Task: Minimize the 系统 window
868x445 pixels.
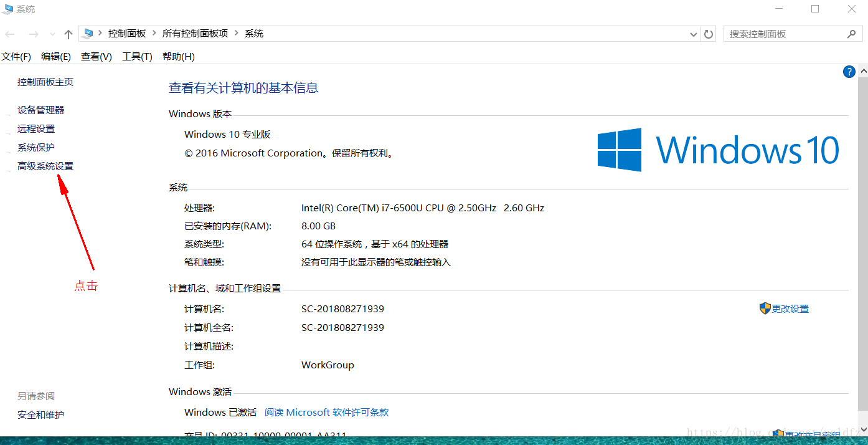Action: [x=778, y=9]
